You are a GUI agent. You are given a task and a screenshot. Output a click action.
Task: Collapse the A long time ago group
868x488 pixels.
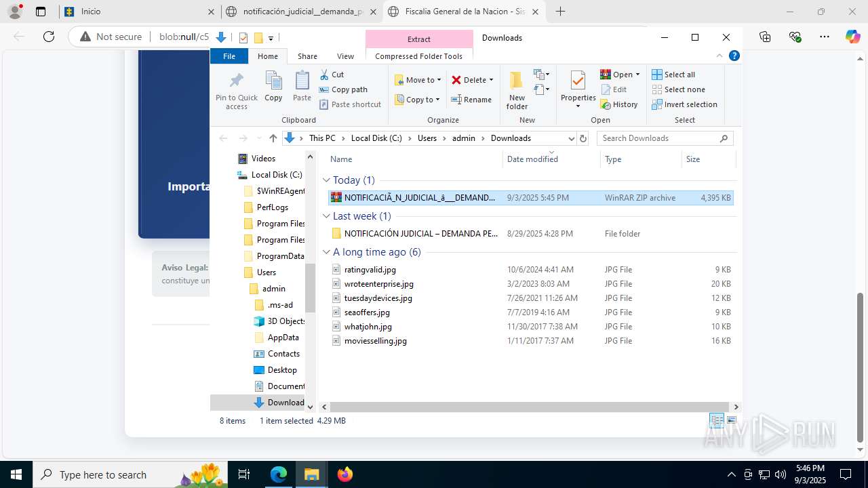(326, 252)
